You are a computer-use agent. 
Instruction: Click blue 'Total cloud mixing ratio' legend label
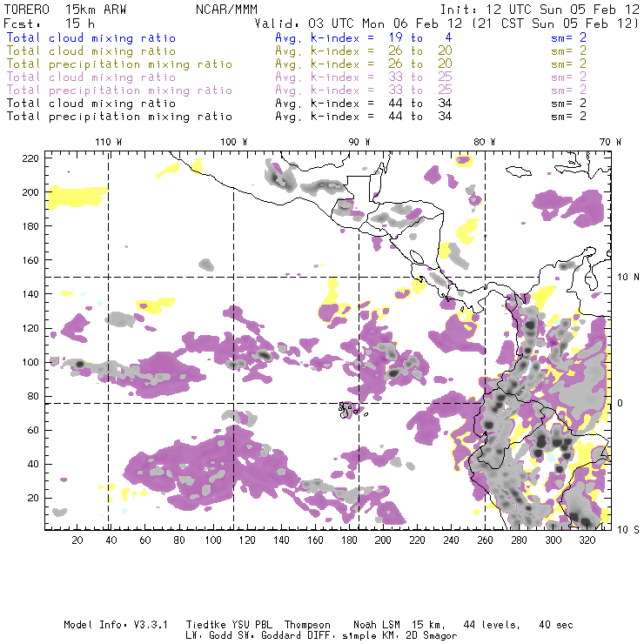91,37
